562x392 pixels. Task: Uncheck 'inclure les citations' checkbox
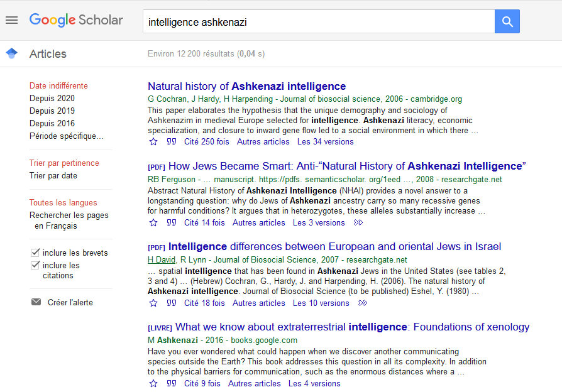[x=35, y=265]
